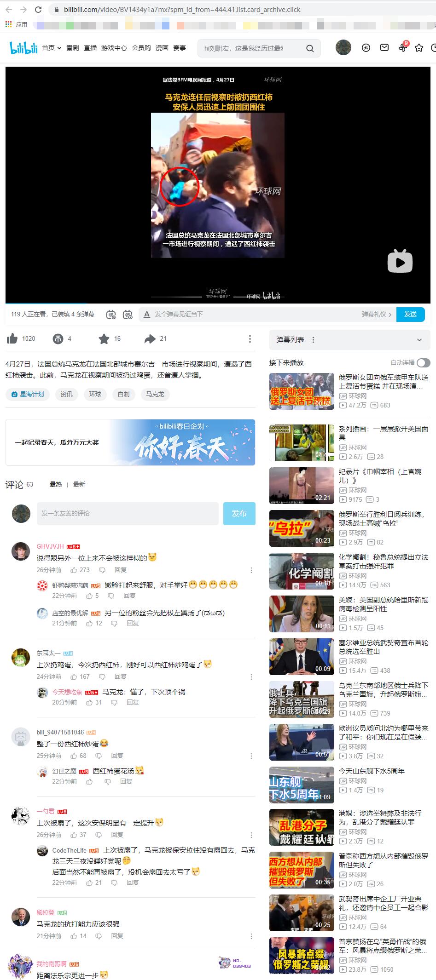The height and width of the screenshot is (980, 436).
Task: Switch comments to 最新 sorting
Action: [x=79, y=484]
